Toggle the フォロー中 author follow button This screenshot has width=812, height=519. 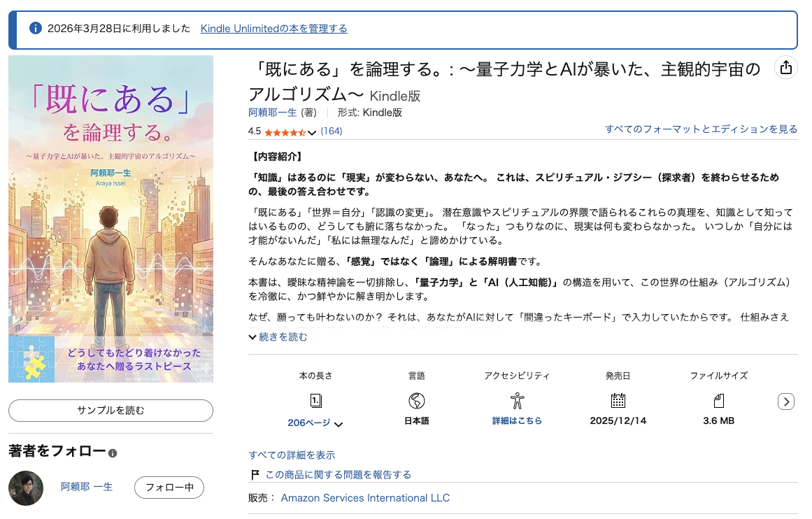(x=169, y=488)
